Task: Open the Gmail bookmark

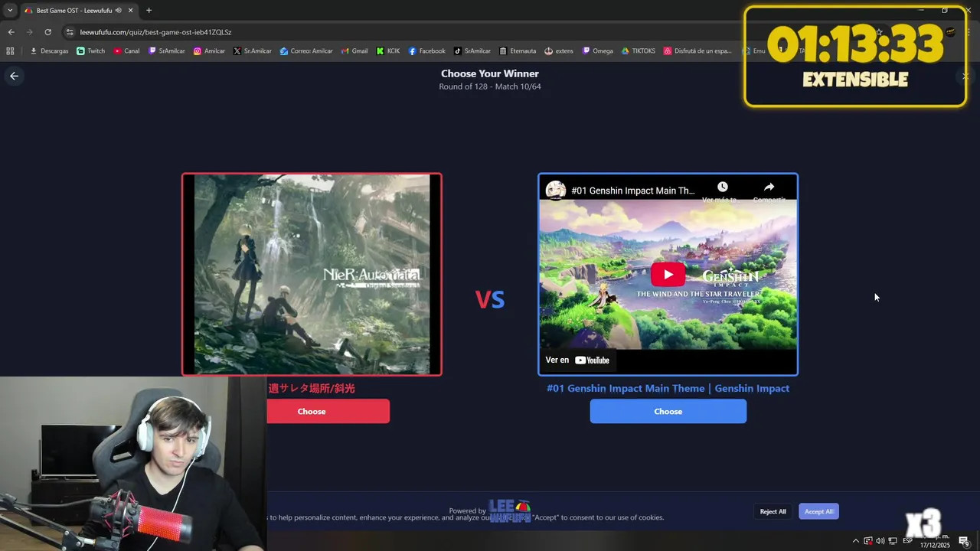Action: click(x=354, y=51)
